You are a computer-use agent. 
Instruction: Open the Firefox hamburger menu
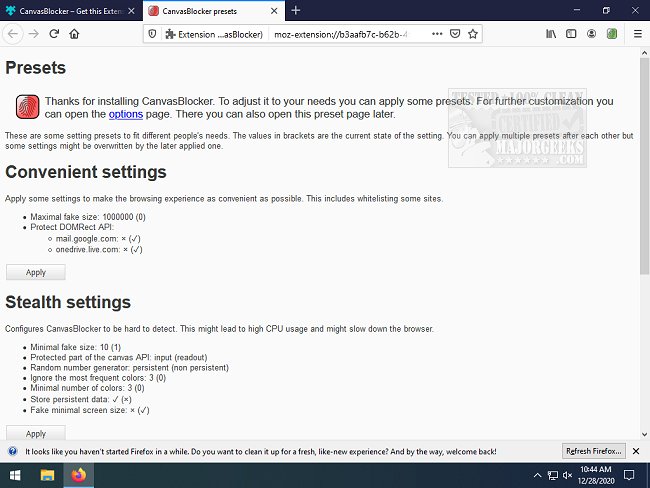(635, 33)
